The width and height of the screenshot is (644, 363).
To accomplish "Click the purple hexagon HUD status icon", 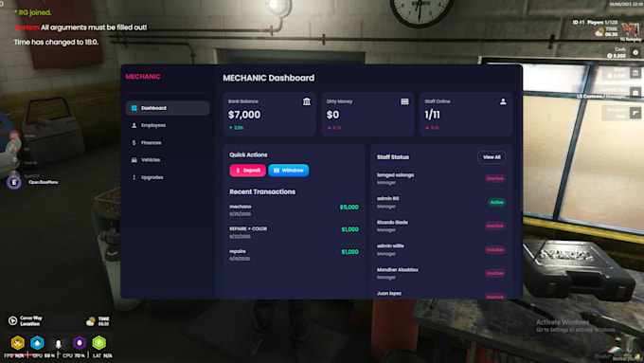I will tap(80, 342).
